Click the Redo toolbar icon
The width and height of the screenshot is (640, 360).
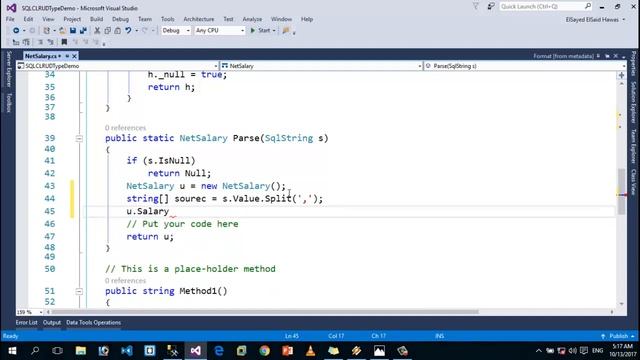[144, 31]
